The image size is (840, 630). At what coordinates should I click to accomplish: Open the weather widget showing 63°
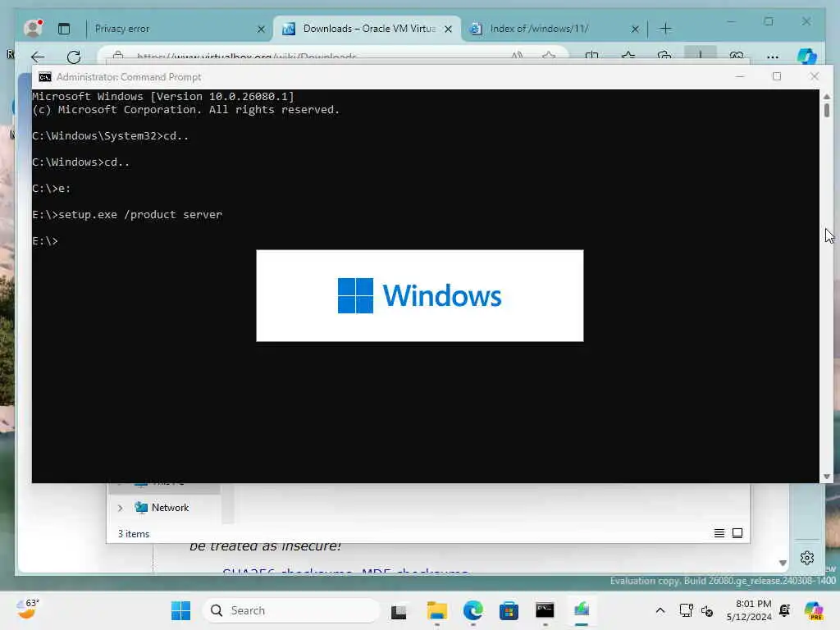point(28,609)
